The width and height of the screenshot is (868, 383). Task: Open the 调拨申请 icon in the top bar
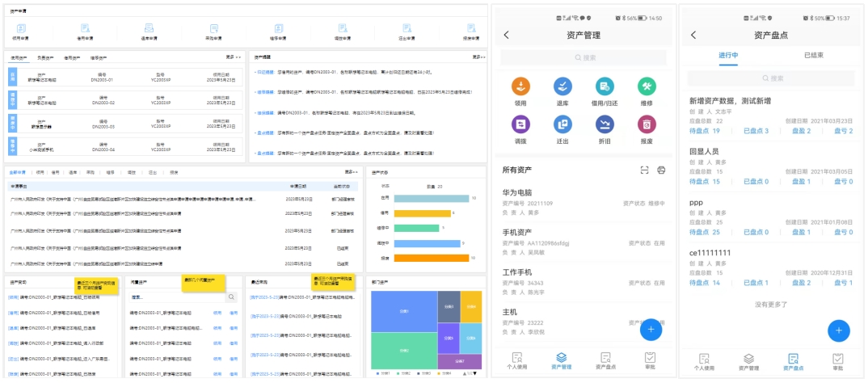click(x=343, y=28)
